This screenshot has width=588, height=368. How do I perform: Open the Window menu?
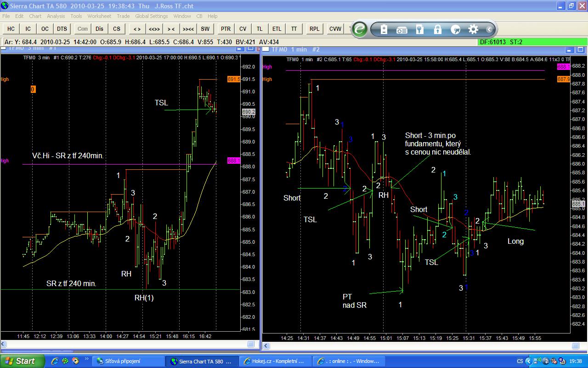[182, 16]
